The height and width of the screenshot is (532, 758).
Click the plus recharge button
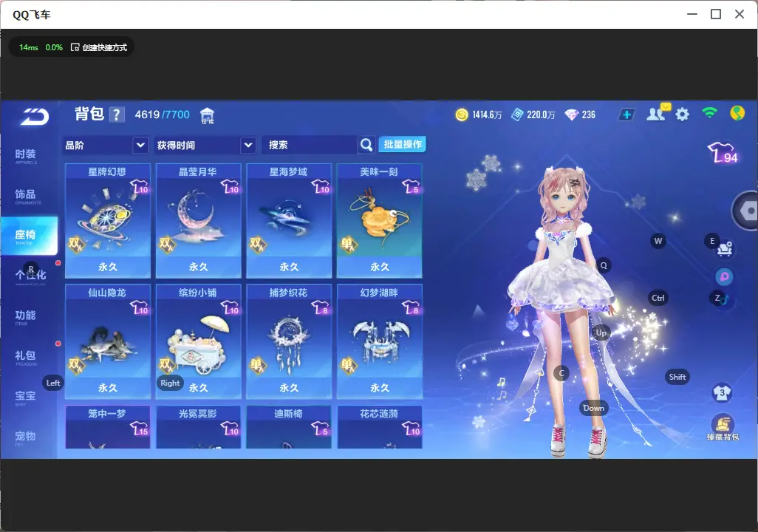point(626,115)
